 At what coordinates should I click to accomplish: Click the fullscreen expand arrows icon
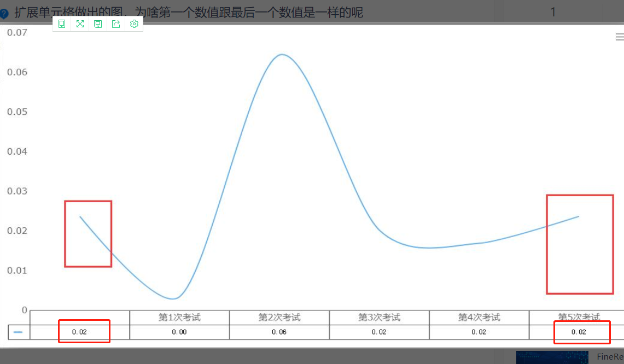coord(80,24)
